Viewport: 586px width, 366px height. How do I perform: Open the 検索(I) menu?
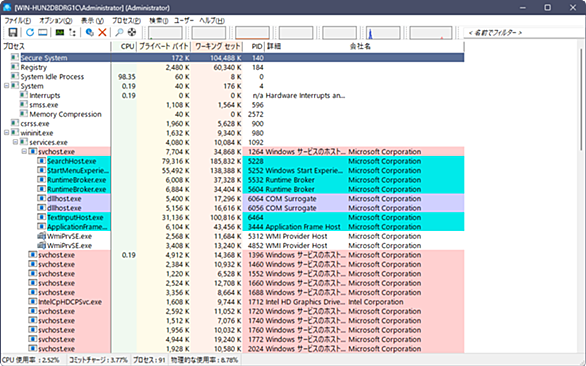158,21
